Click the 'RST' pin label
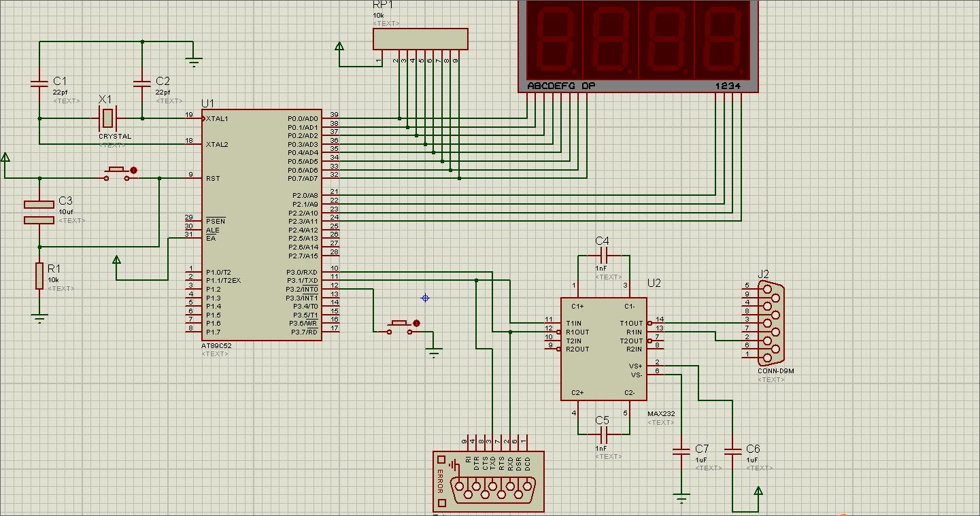980x516 pixels. 213,178
